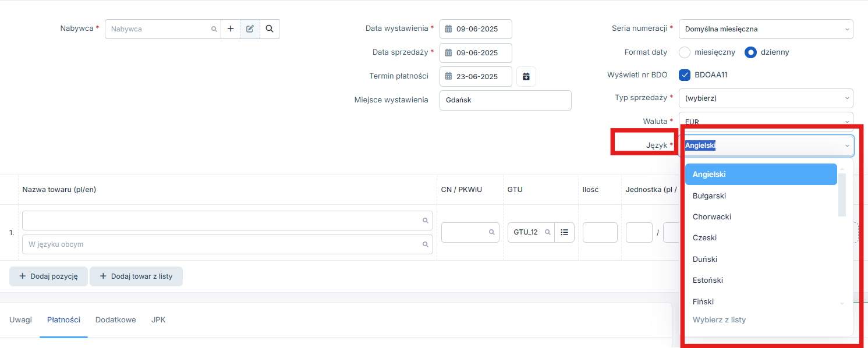Viewport: 868px width, 348px height.
Task: Click the plus icon next to Nabywca
Action: (231, 29)
